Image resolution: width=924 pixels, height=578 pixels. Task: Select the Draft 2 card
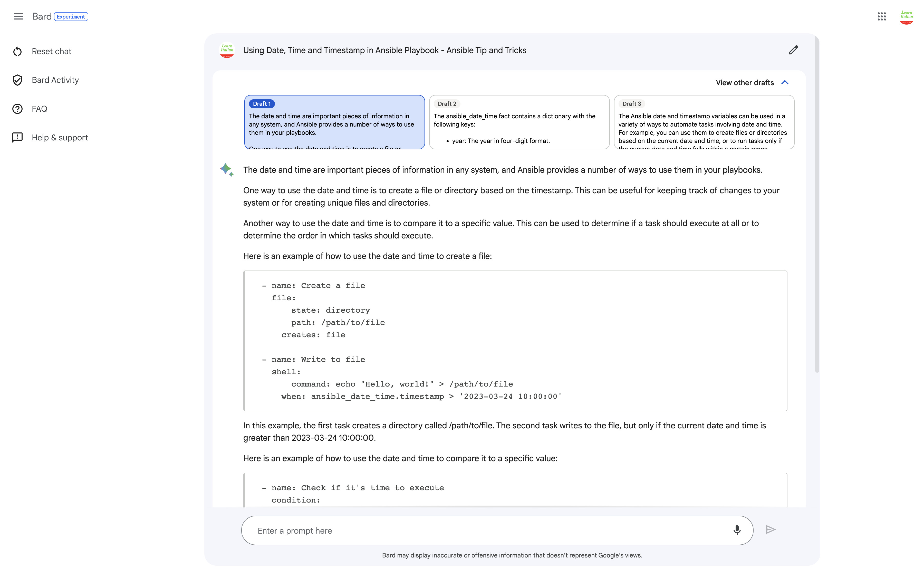tap(519, 122)
